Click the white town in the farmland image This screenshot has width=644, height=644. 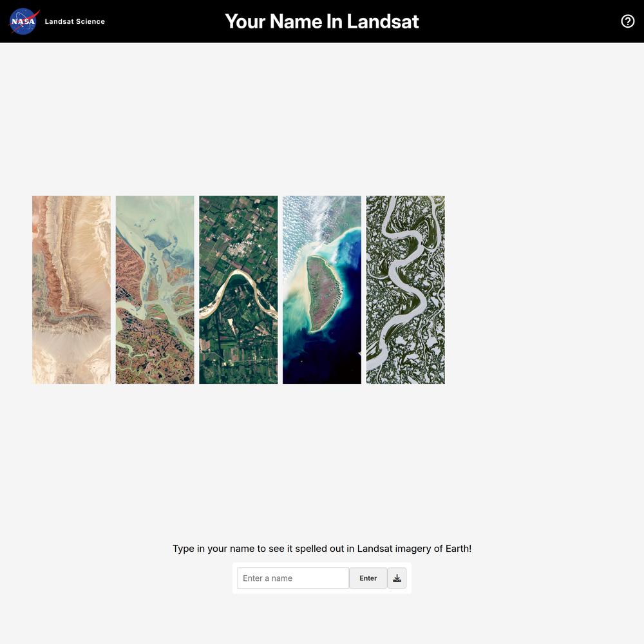pyautogui.click(x=241, y=249)
